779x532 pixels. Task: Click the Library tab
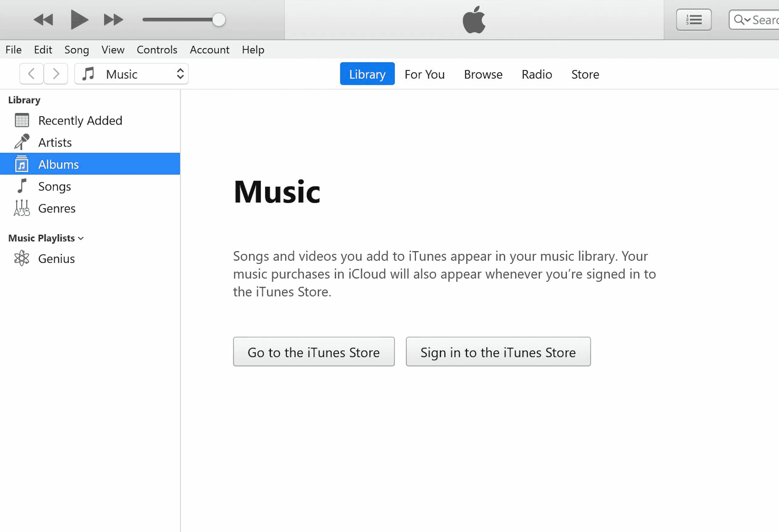(367, 74)
